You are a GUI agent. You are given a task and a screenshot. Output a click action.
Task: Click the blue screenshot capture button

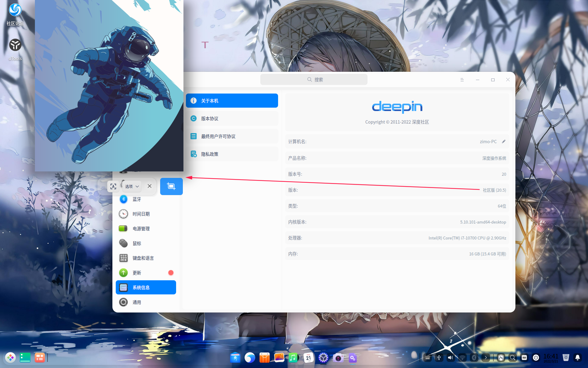click(x=171, y=186)
